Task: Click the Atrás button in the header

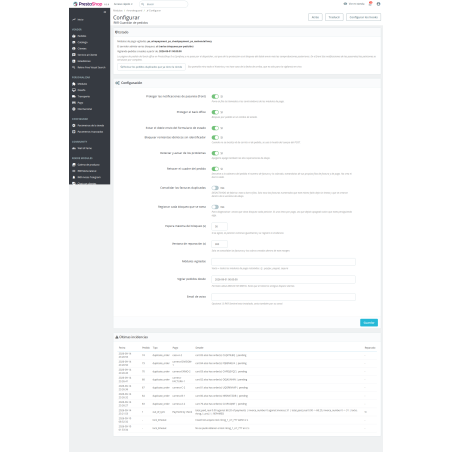Action: [315, 17]
